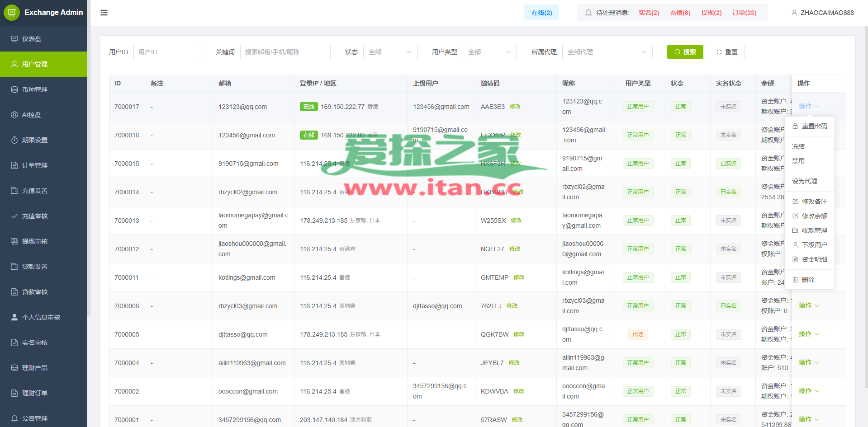Click the notification bell icon
The height and width of the screenshot is (427, 868).
click(x=588, y=13)
